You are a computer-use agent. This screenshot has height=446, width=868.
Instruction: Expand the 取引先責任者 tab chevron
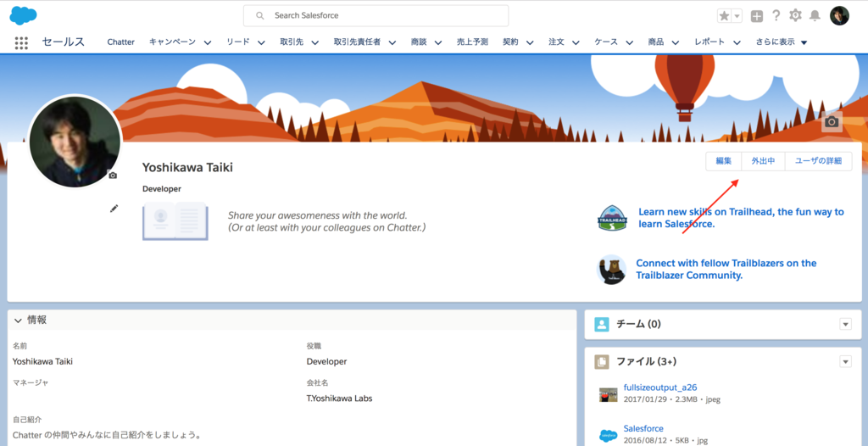point(392,42)
